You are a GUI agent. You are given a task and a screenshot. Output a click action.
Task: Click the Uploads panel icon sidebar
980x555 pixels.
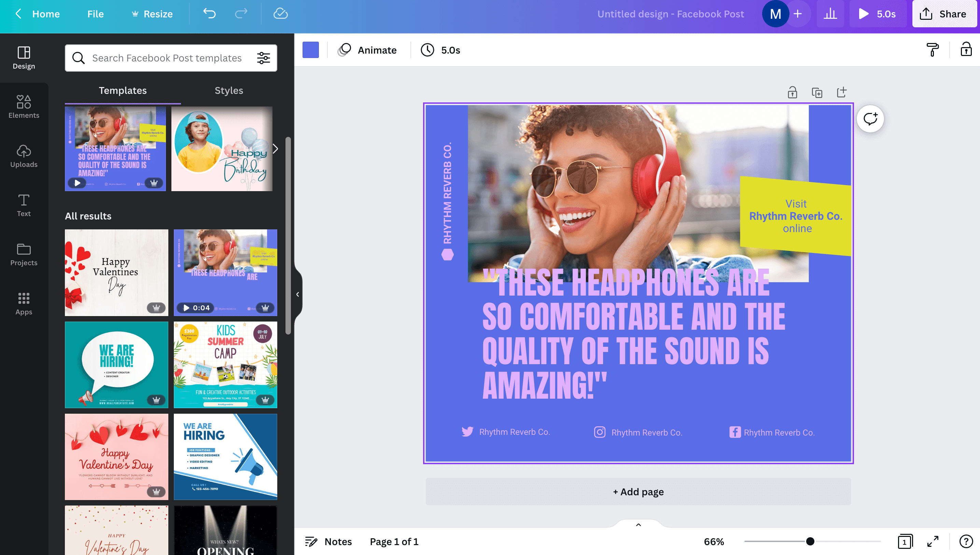pos(24,155)
